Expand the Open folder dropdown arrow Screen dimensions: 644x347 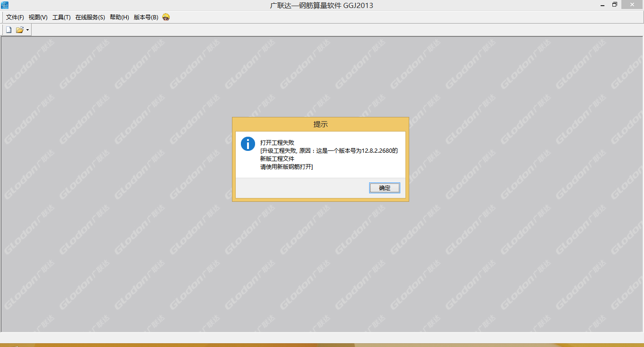coord(27,30)
